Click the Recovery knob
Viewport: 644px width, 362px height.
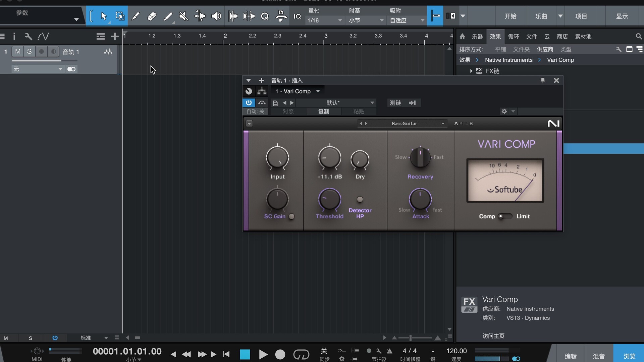tap(420, 157)
